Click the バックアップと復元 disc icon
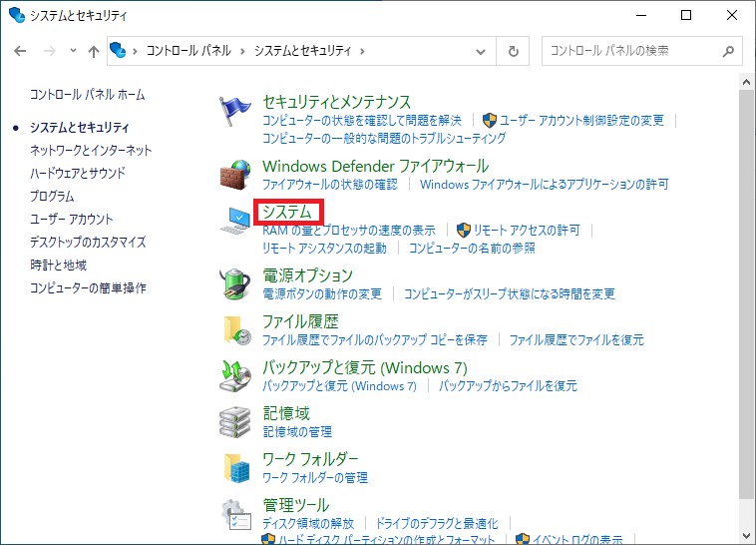The width and height of the screenshot is (756, 545). pyautogui.click(x=235, y=376)
